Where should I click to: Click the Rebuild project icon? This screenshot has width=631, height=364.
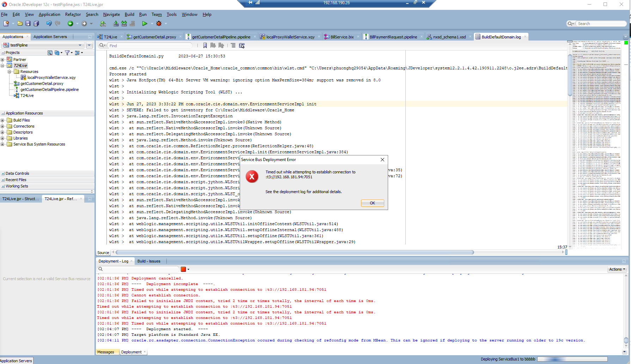[124, 23]
